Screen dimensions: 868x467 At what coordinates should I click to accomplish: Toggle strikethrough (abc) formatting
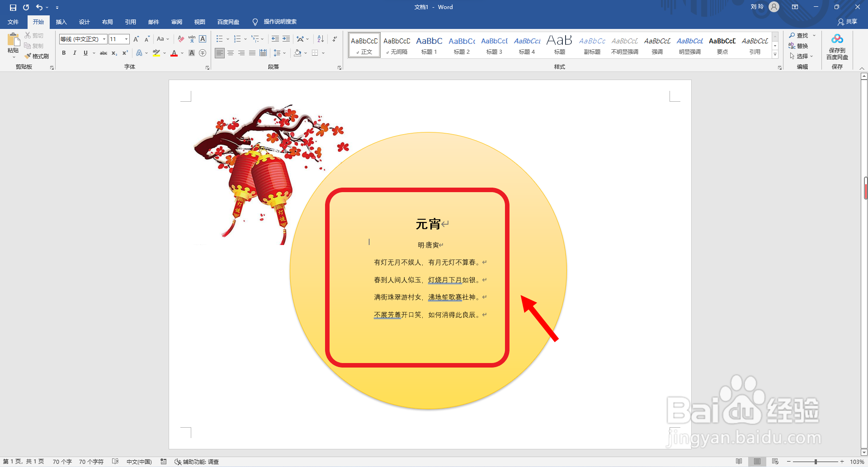point(104,53)
